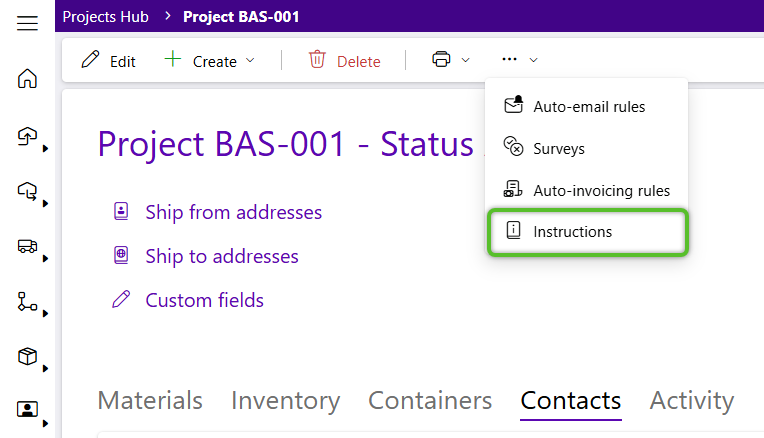Open the contact card sidebar icon
The width and height of the screenshot is (764, 438).
click(x=27, y=409)
